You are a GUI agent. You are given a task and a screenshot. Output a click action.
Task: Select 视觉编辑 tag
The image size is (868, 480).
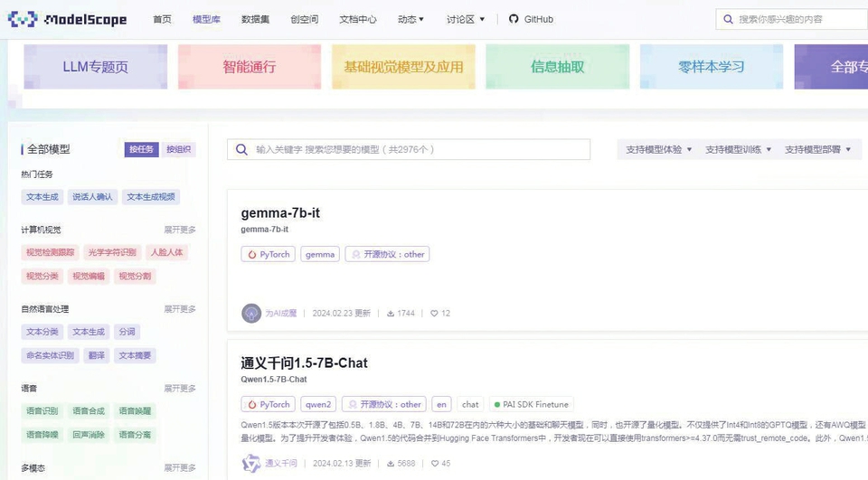pos(89,277)
